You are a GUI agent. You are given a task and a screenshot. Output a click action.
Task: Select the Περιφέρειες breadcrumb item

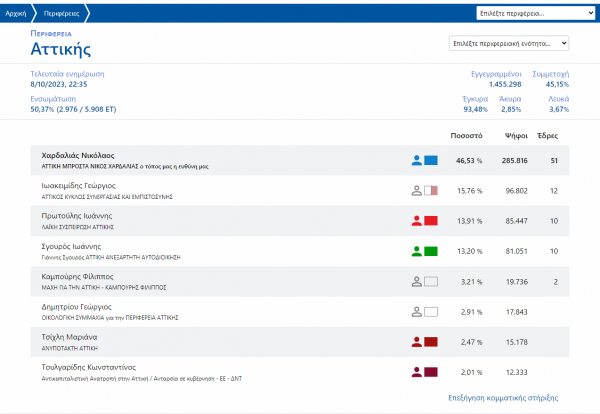tap(62, 14)
